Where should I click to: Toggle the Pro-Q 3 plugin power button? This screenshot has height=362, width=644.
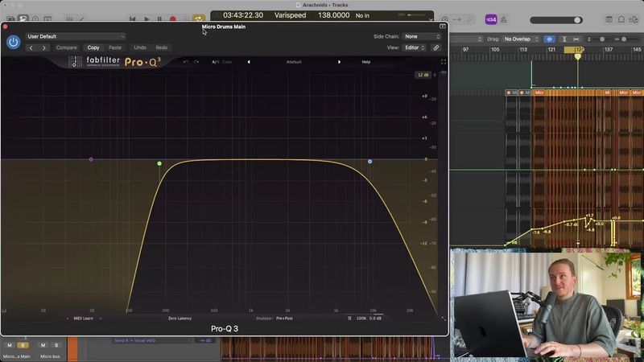[x=13, y=42]
